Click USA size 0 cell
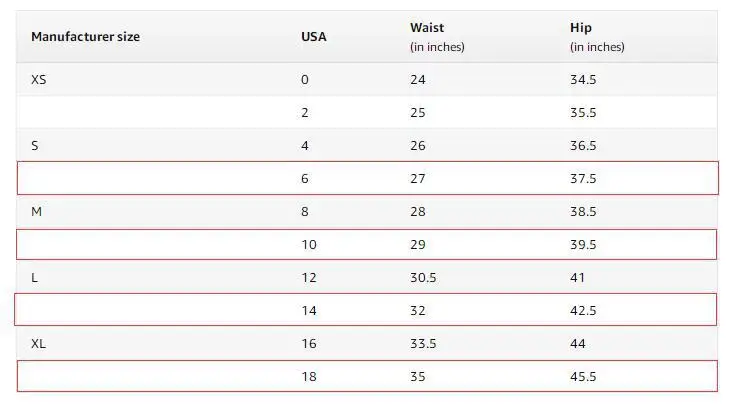 tap(305, 80)
